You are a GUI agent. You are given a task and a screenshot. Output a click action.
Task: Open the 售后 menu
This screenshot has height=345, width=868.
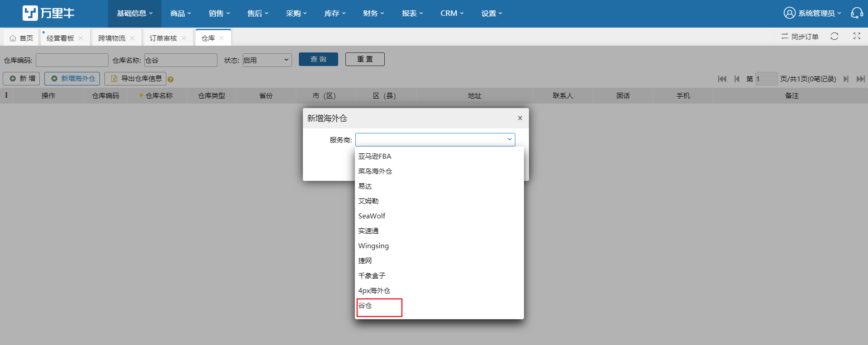tap(258, 14)
